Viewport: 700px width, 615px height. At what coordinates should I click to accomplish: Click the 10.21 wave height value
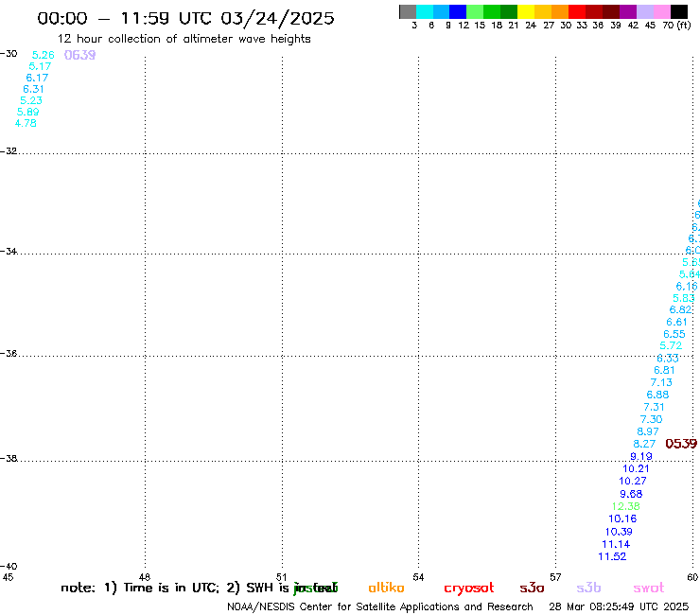(637, 468)
